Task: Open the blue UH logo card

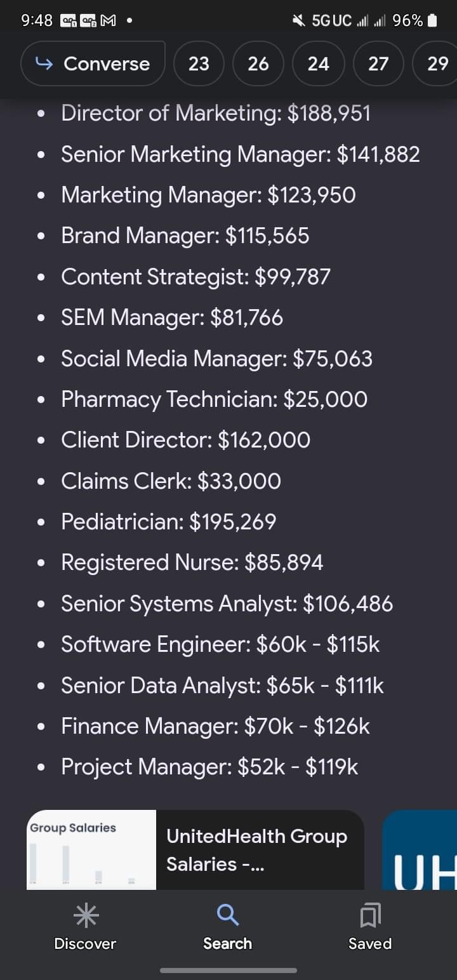Action: pyautogui.click(x=420, y=849)
